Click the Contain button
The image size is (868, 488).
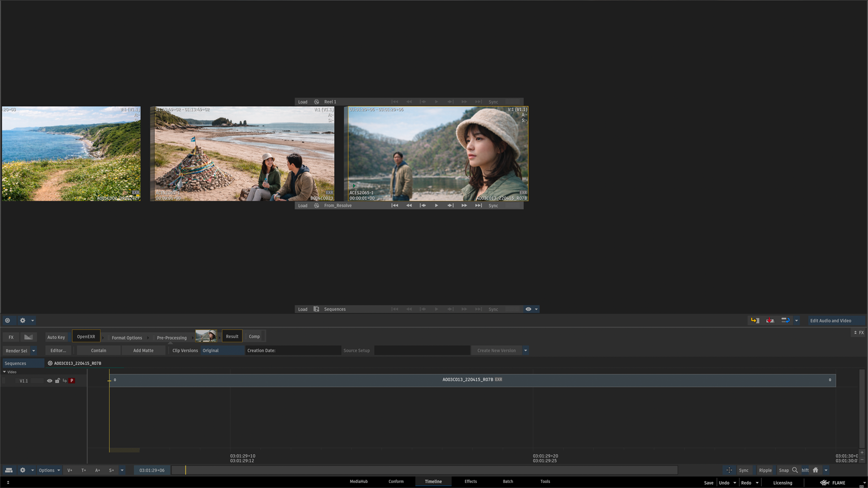pos(98,351)
